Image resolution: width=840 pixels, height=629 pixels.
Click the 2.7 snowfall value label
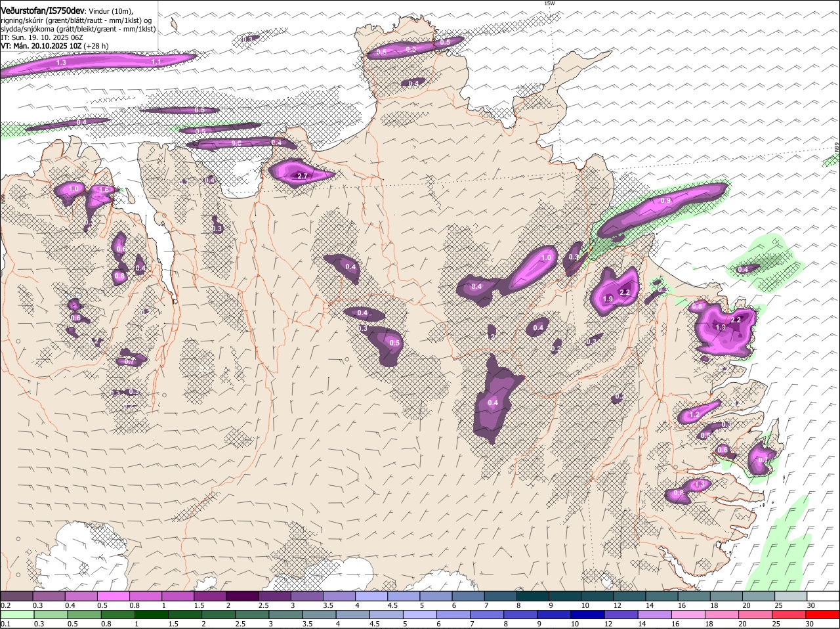click(303, 177)
